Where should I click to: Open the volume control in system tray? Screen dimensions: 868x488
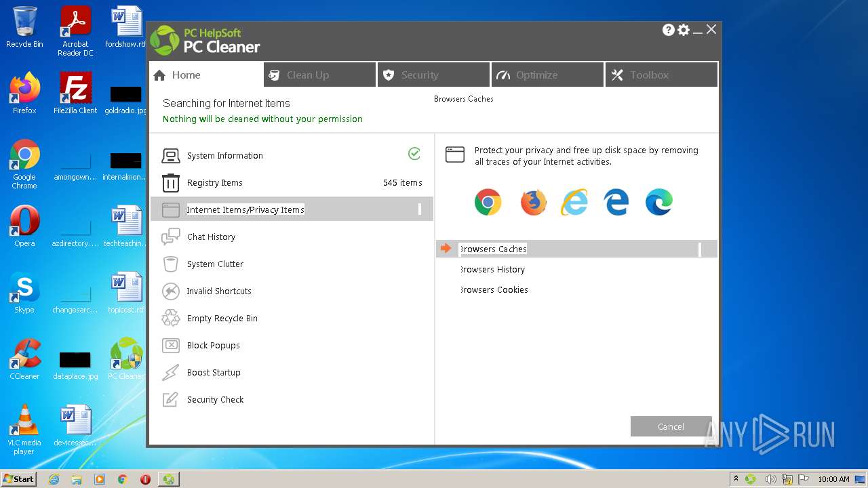coord(770,479)
